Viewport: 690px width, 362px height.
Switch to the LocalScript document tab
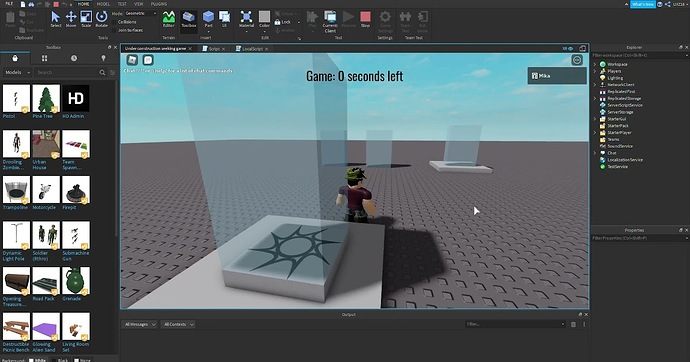252,49
